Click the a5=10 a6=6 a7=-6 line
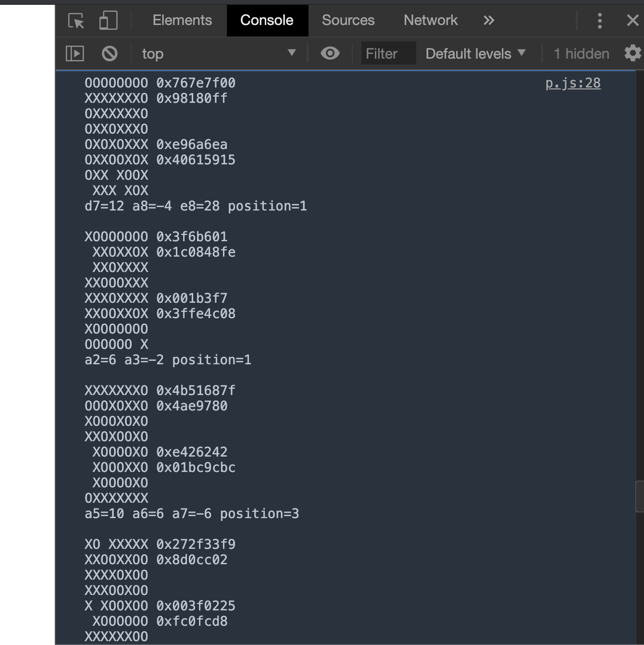The image size is (644, 645). [192, 514]
